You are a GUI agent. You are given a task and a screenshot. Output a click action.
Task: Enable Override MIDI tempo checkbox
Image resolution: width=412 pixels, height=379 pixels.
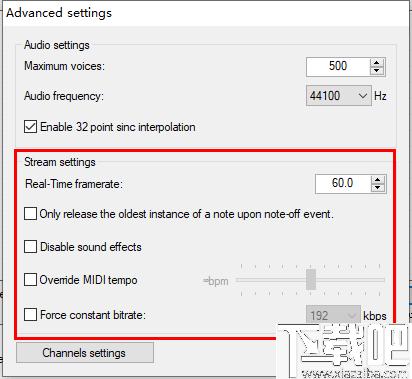pyautogui.click(x=30, y=280)
